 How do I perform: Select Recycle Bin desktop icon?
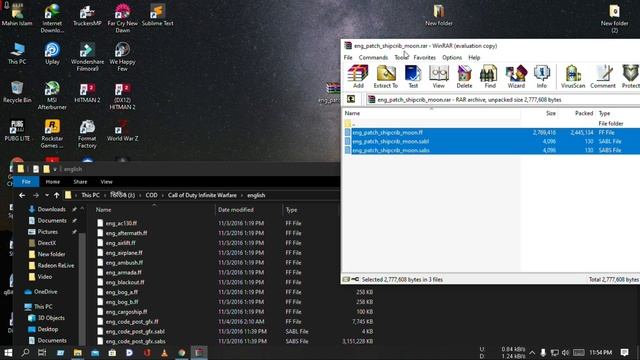pos(17,92)
